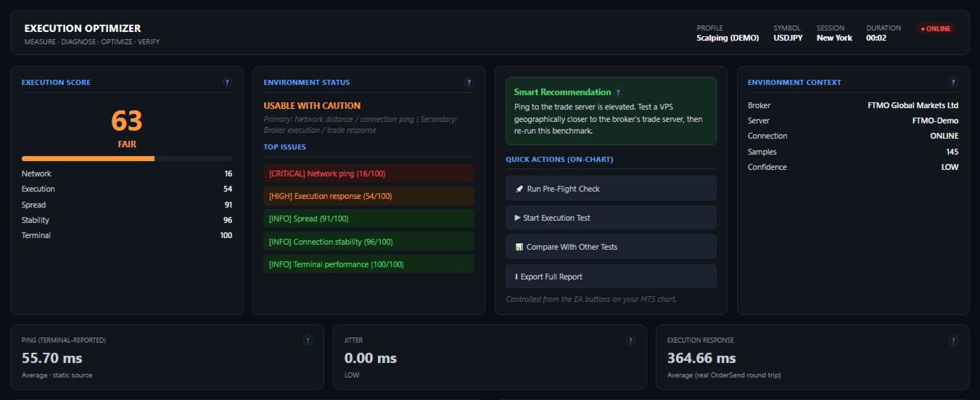The height and width of the screenshot is (400, 980).
Task: Click the 'Controlled from the EA buttons' note
Action: coord(591,299)
